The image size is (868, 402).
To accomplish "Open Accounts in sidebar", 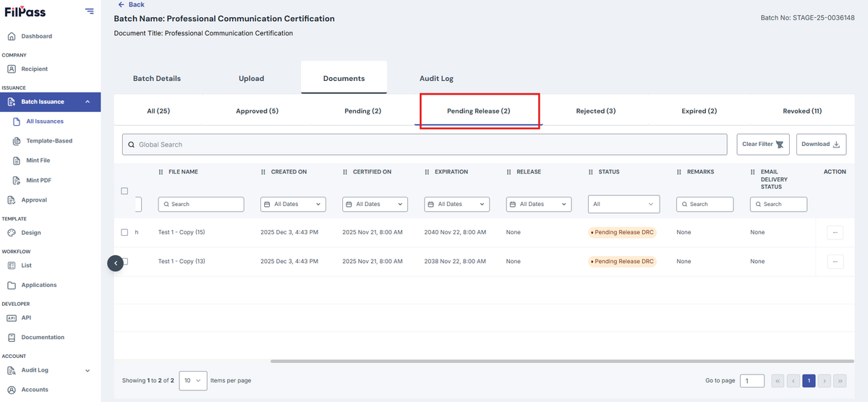I will tap(35, 390).
